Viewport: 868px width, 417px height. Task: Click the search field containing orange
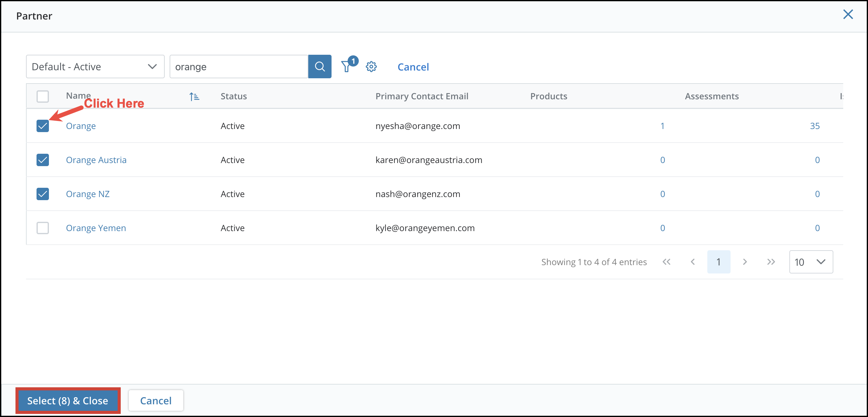(x=239, y=67)
